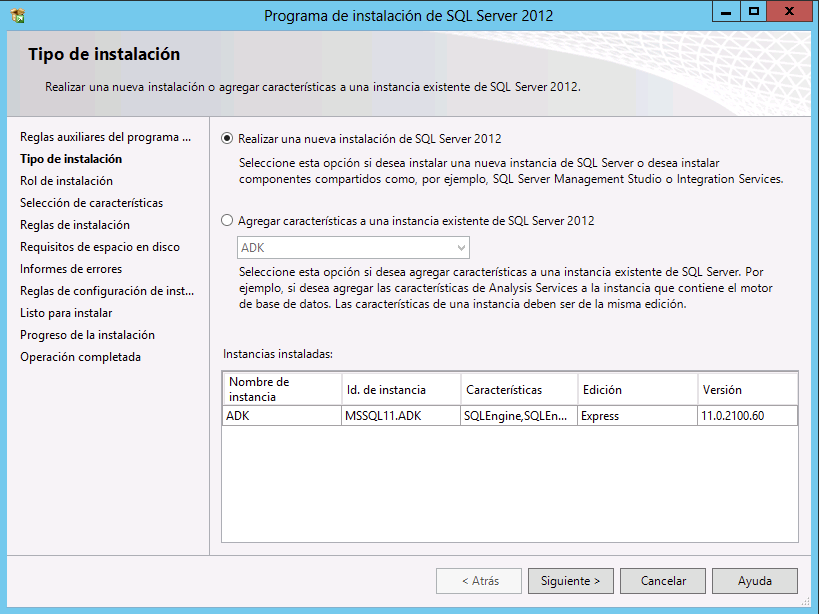Select Rol de instalación step
The width and height of the screenshot is (819, 614).
pyautogui.click(x=66, y=181)
